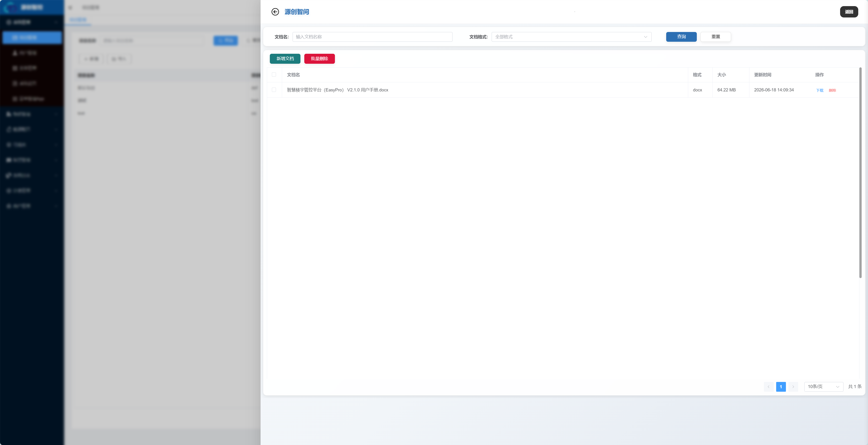
Task: Click the 批量删除 button
Action: point(319,59)
